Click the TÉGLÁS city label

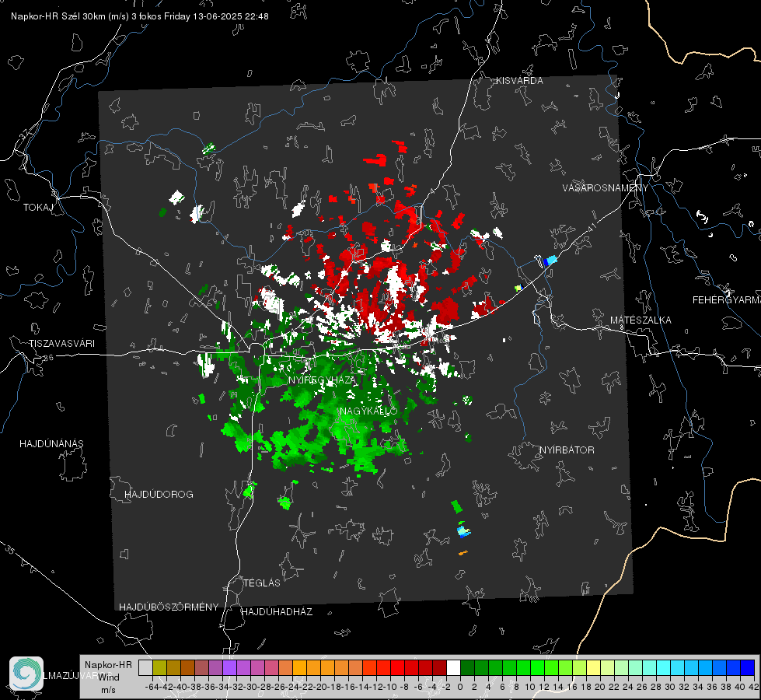pos(262,583)
